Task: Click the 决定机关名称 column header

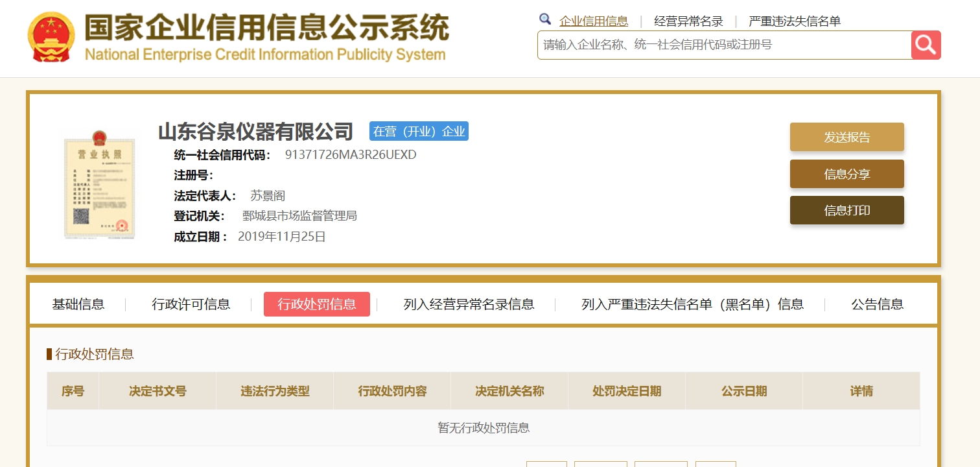Action: click(x=509, y=391)
